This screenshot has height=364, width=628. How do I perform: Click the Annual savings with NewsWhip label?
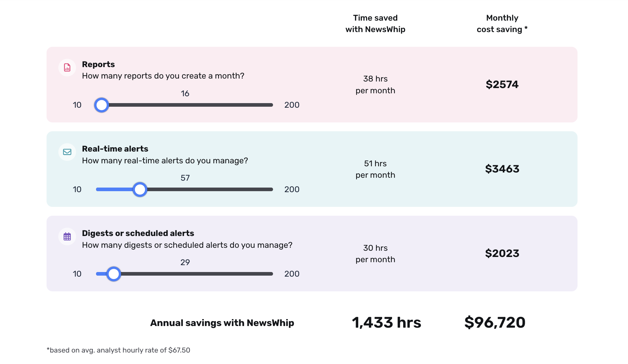pyautogui.click(x=222, y=323)
